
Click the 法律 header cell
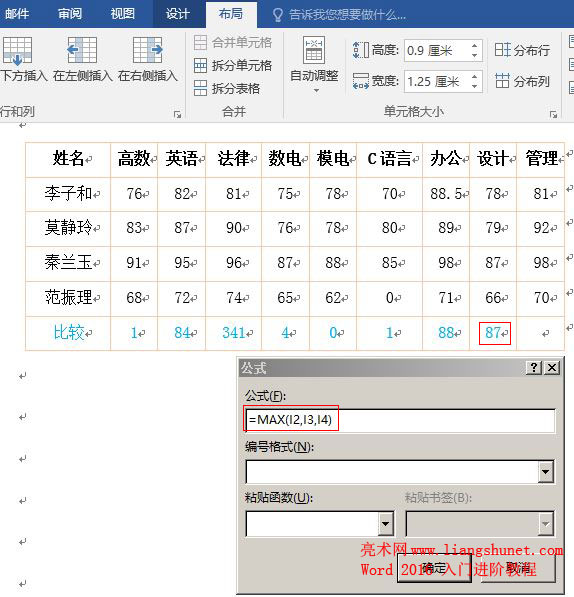tap(233, 159)
